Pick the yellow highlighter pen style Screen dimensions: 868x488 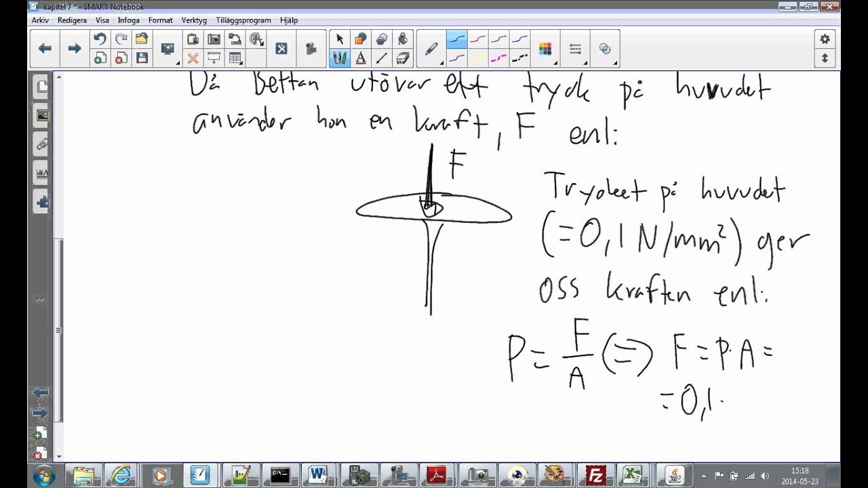point(477,58)
